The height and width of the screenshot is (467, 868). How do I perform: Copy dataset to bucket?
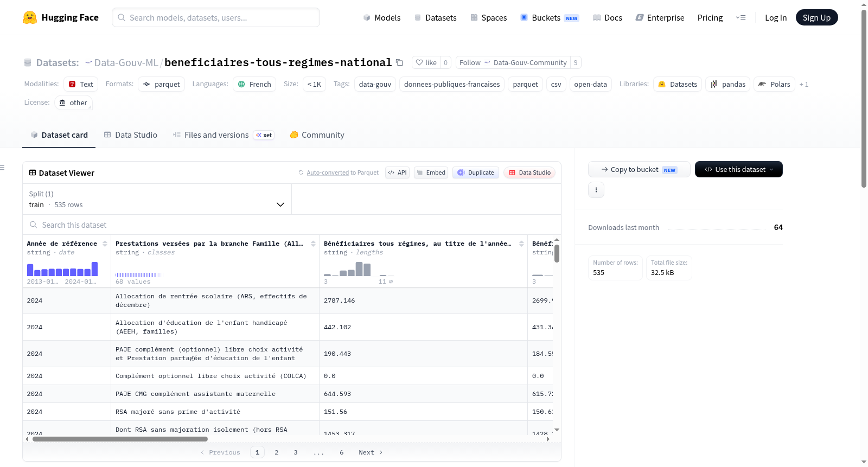[x=639, y=169]
